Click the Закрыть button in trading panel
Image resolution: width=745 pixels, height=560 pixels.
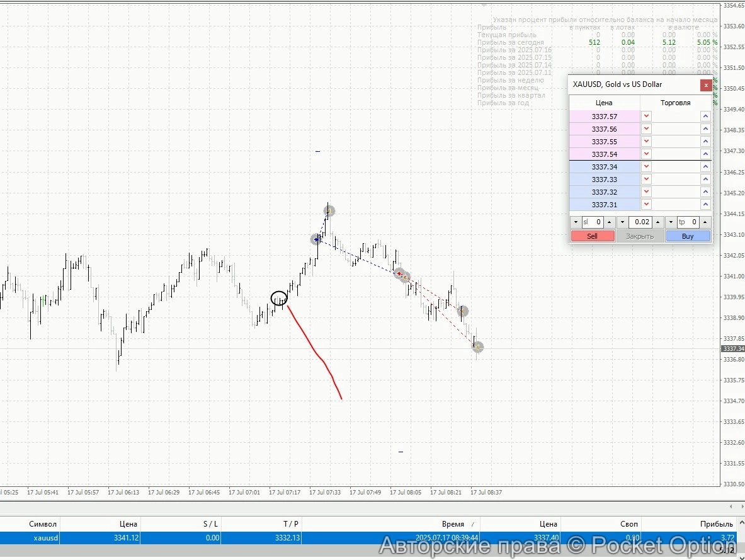pos(640,236)
